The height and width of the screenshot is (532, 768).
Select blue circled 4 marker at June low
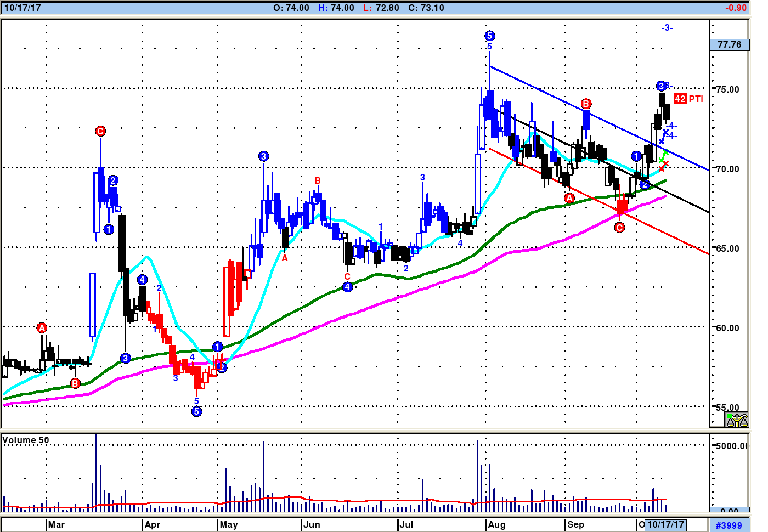347,287
